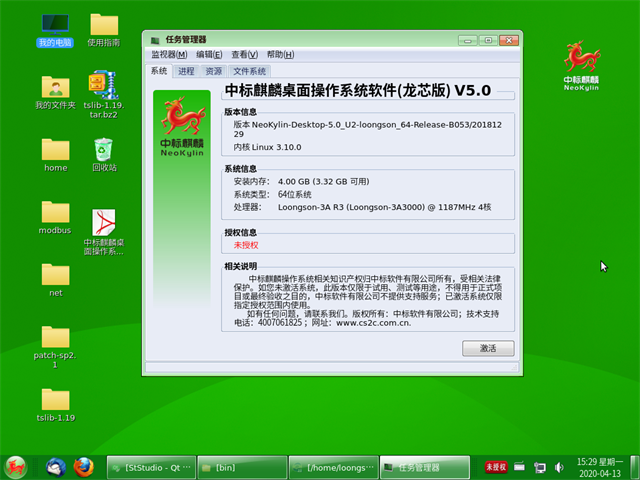
Task: Click the 激活 activation button
Action: tap(488, 349)
